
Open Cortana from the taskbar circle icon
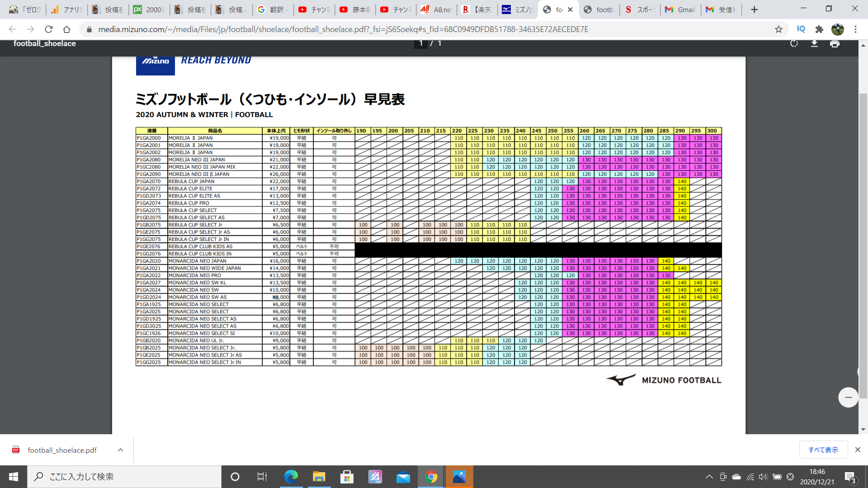pyautogui.click(x=235, y=477)
